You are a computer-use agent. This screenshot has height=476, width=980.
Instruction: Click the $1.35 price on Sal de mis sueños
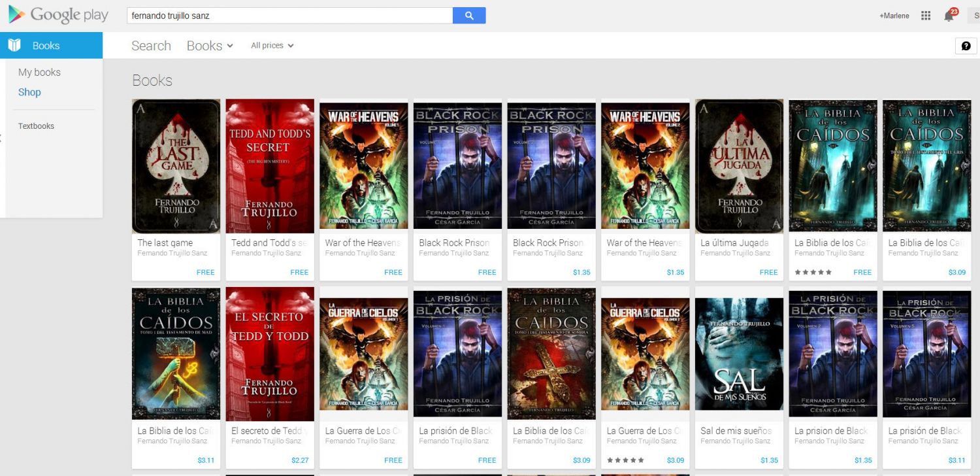coord(770,460)
